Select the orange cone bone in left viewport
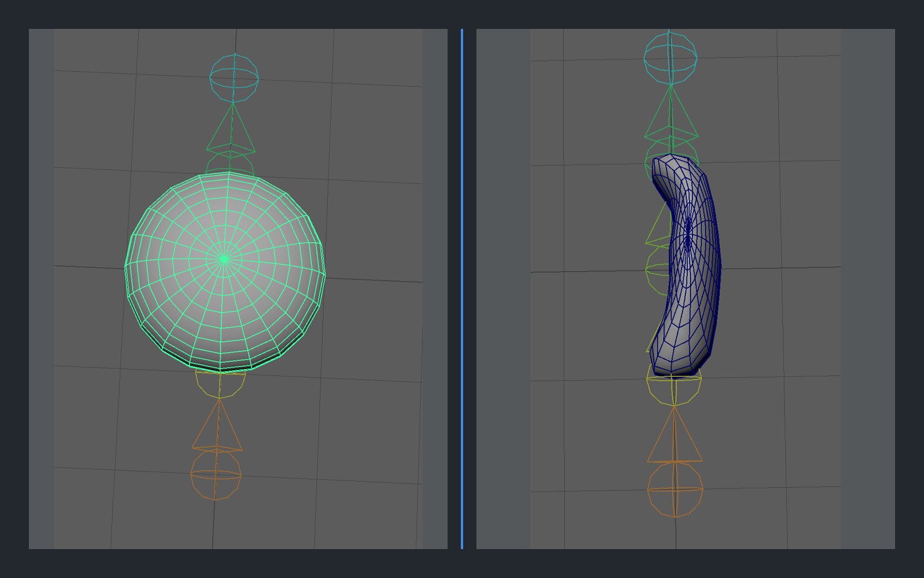Screen dimensions: 924x578 [218, 425]
